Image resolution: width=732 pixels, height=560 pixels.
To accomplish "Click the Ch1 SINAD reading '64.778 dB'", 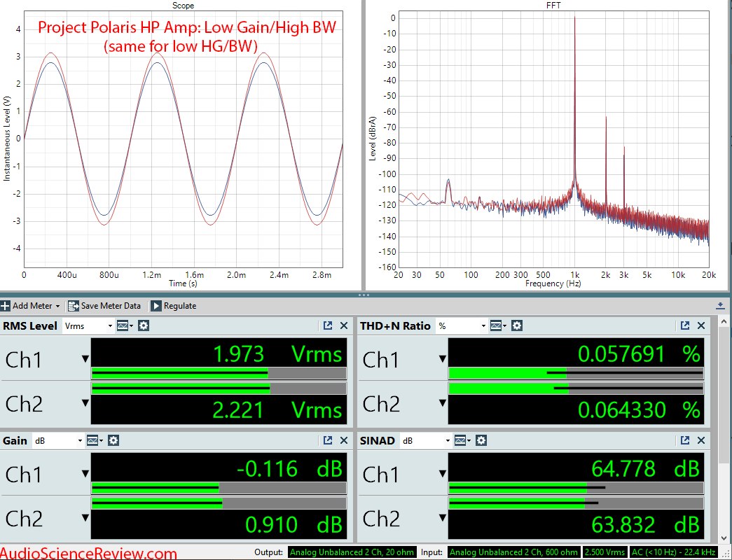I will coord(646,469).
